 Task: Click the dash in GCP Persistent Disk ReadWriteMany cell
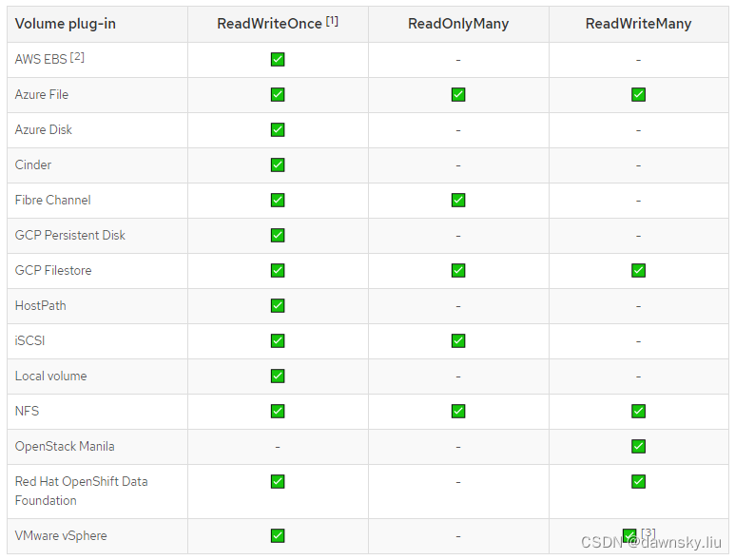coord(638,236)
